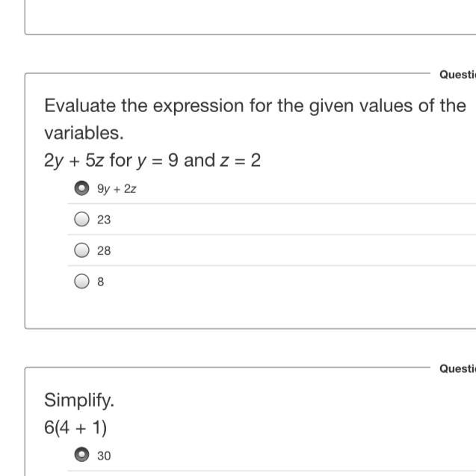Click the "8" answer label text

click(x=101, y=282)
